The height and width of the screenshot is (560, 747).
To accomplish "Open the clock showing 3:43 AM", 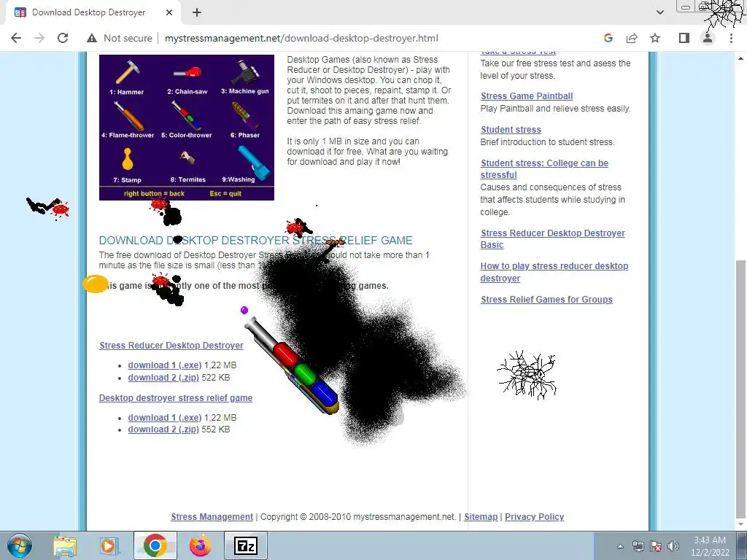I will tap(710, 546).
